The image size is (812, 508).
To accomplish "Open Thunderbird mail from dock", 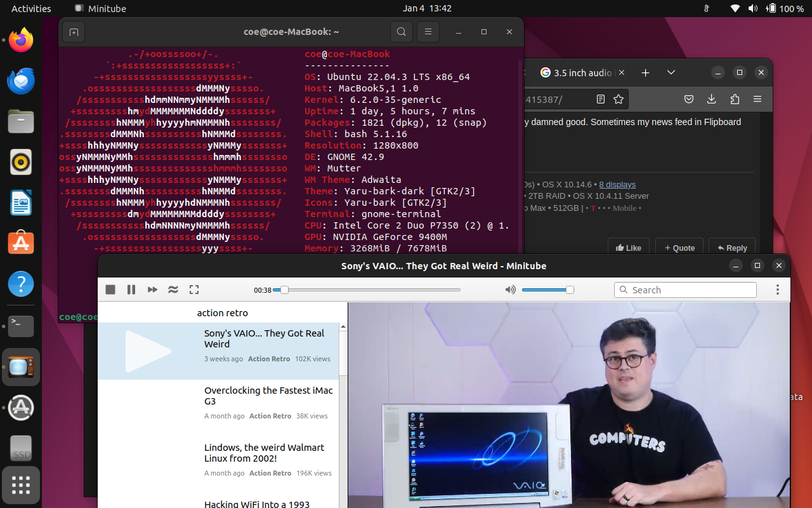I will coord(21,81).
